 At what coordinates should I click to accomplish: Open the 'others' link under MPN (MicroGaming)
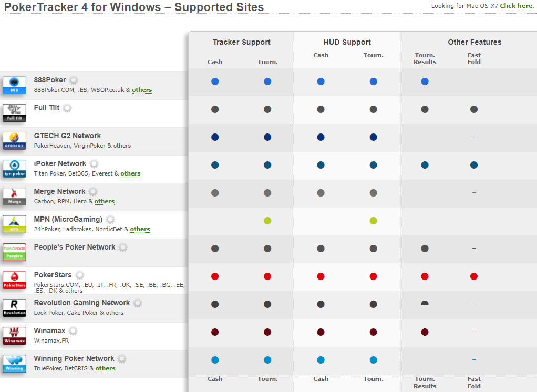140,229
